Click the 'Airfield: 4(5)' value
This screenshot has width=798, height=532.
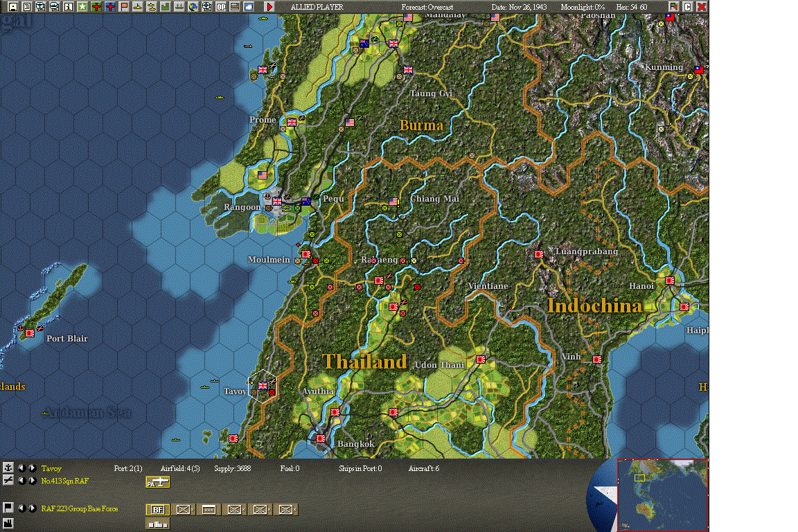(x=179, y=468)
